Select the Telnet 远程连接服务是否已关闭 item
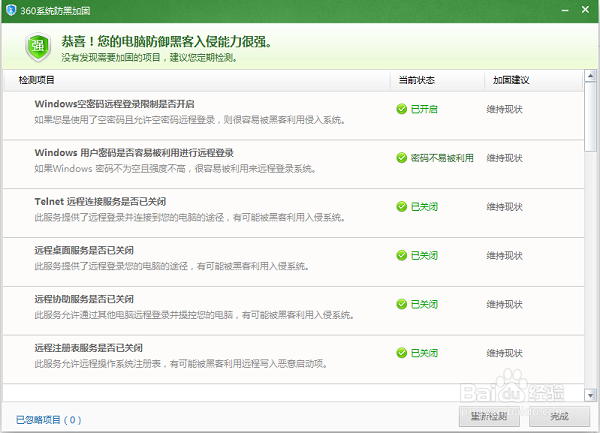This screenshot has height=433, width=600. (293, 213)
